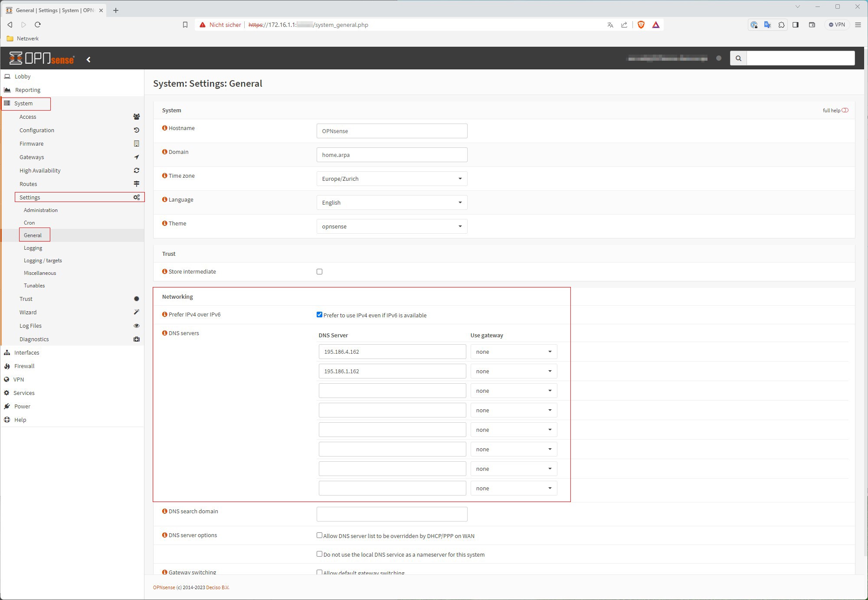Open gateway dropdown for 195.186.4.162
Viewport: 868px width, 600px height.
coord(514,352)
